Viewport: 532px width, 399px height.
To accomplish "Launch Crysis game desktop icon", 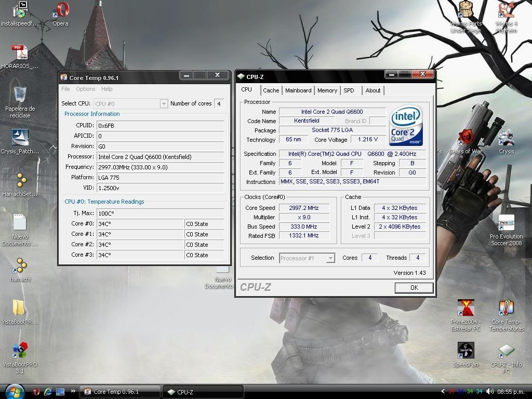I will [506, 141].
